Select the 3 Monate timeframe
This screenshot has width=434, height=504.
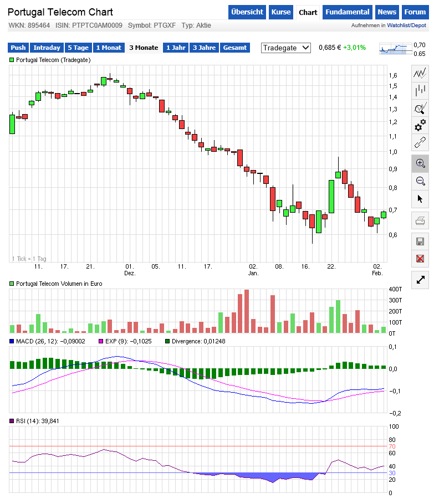click(x=144, y=48)
